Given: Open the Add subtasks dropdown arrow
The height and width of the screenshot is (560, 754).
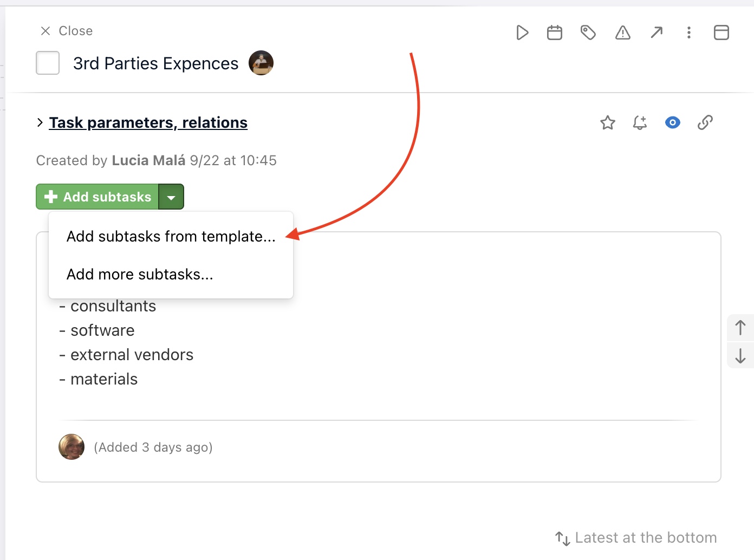Looking at the screenshot, I should 171,197.
